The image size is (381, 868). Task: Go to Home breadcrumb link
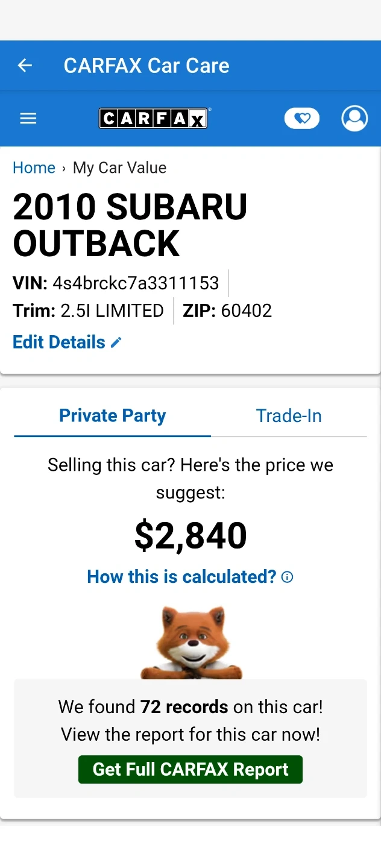tap(34, 168)
